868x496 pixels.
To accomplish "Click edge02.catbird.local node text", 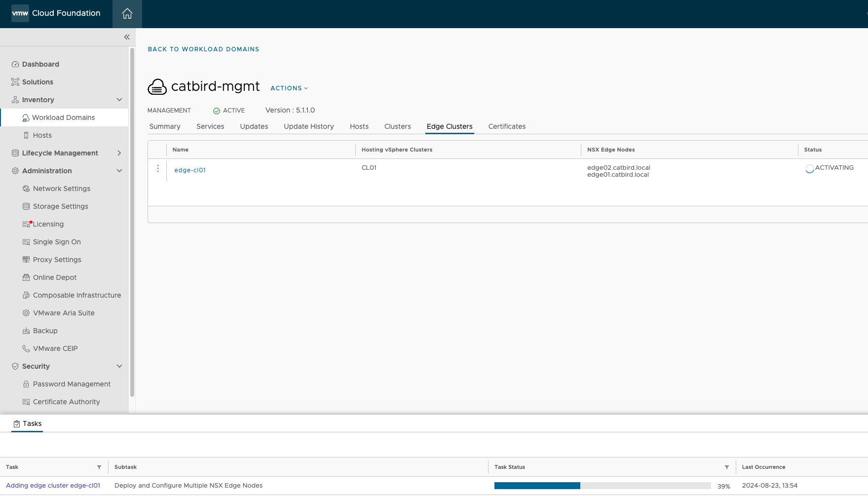I will pyautogui.click(x=619, y=168).
